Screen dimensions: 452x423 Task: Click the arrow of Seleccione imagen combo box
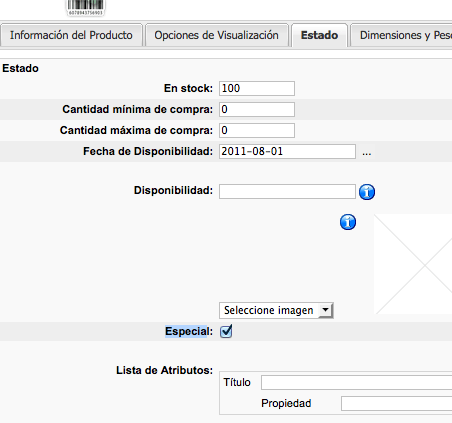click(x=325, y=310)
